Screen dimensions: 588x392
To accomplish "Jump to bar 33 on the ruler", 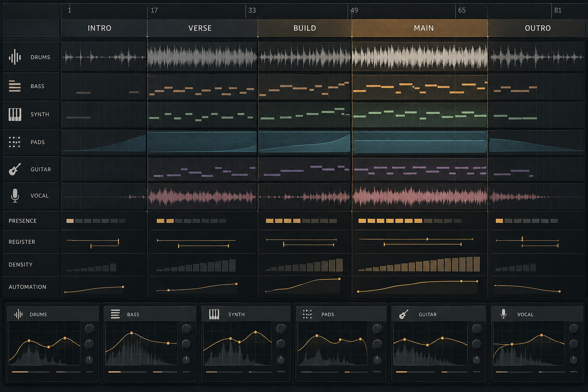I will (252, 10).
